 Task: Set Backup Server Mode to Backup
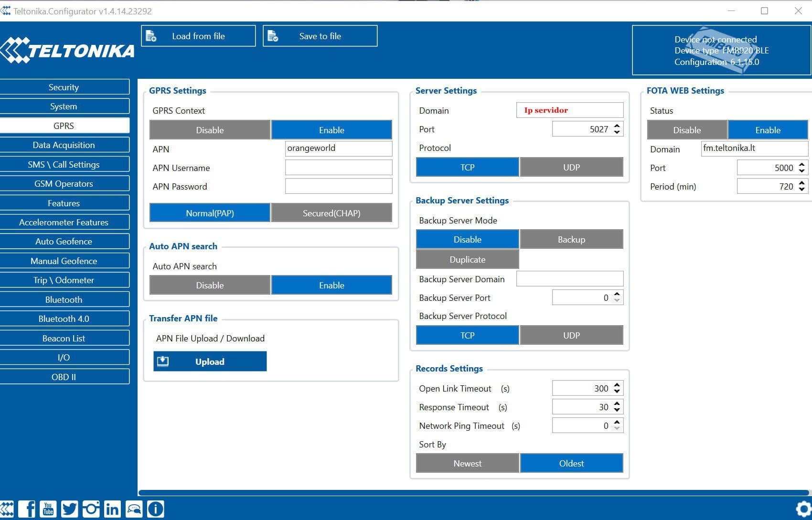(571, 239)
